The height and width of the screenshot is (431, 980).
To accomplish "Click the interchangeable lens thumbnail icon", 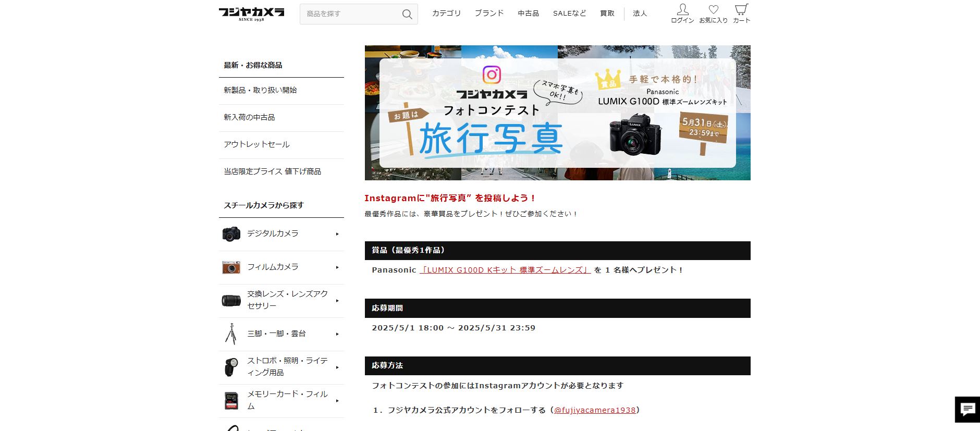I will click(x=231, y=301).
